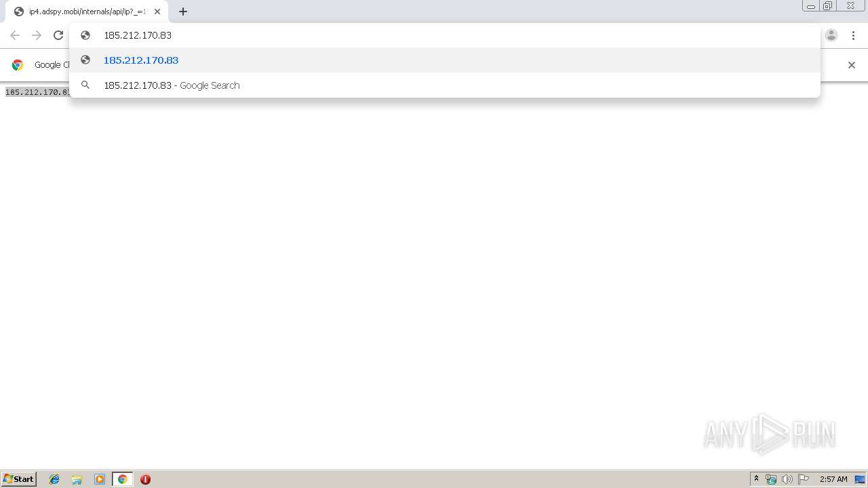Open a new tab with plus button
868x488 pixels.
click(183, 12)
